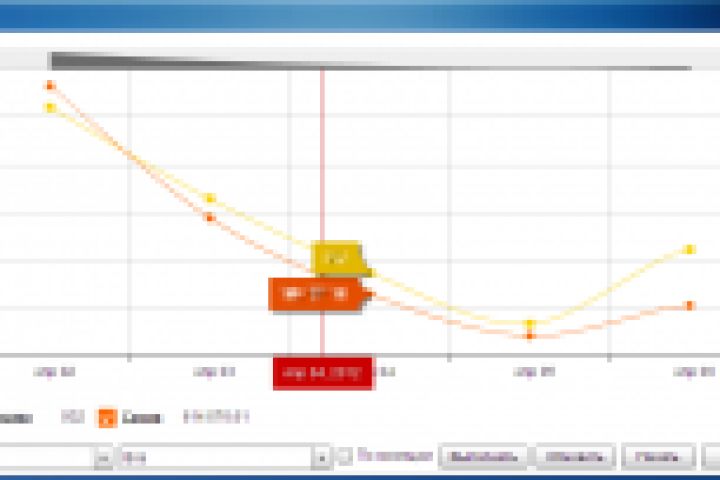Open the left dropdown arrow at bottom

[104, 457]
